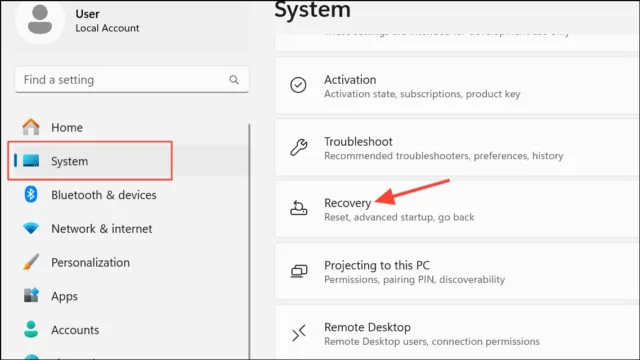This screenshot has height=360, width=640.
Task: Click the sidebar vertical scrollbar
Action: tap(249, 241)
